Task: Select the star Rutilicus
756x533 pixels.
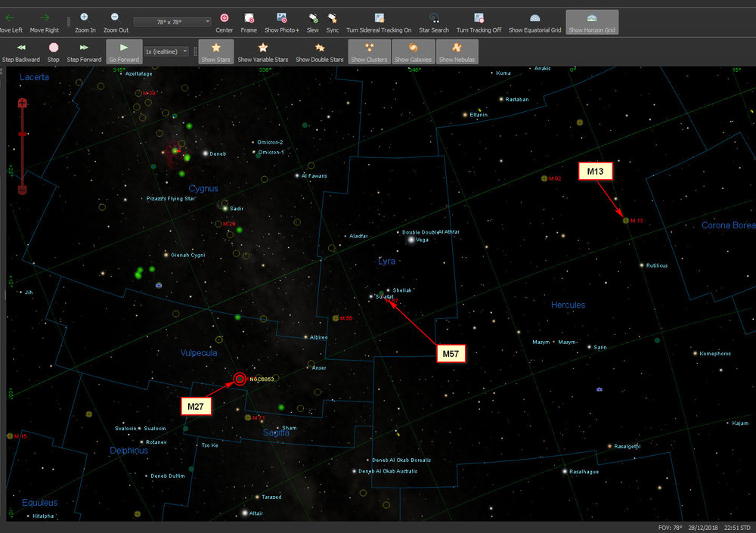Action: click(x=642, y=265)
